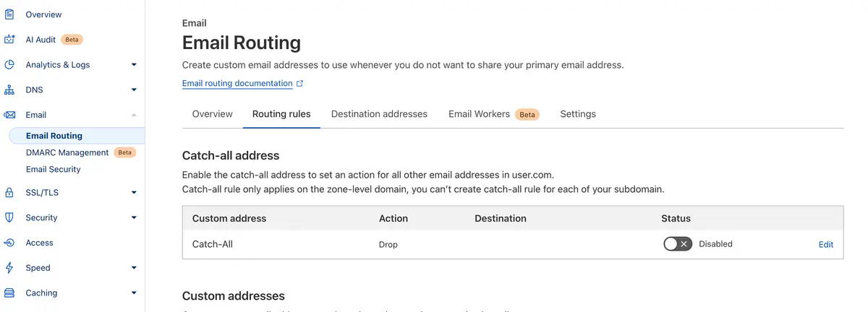Click the Beta badge next to AI Audit
This screenshot has height=312, width=868.
(72, 40)
